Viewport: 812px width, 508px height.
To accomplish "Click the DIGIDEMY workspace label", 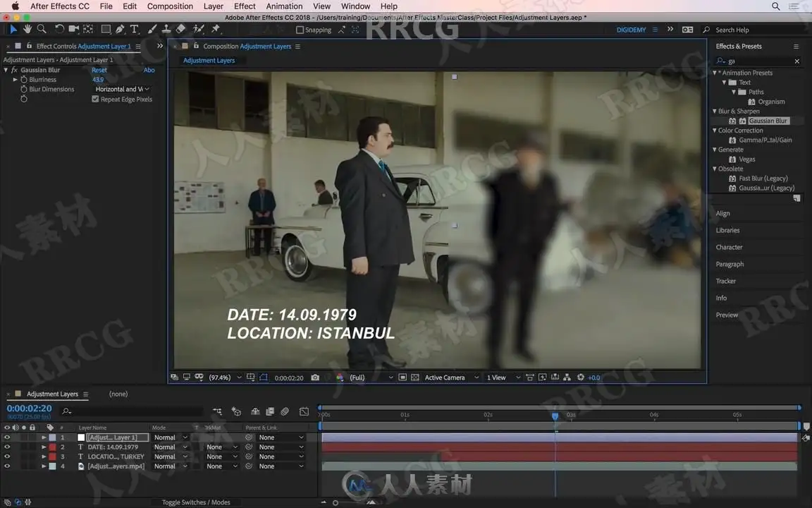I will point(631,30).
